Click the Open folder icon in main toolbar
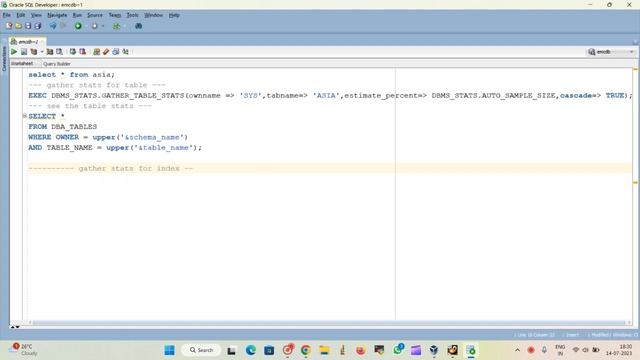This screenshot has width=640, height=360. (19, 26)
